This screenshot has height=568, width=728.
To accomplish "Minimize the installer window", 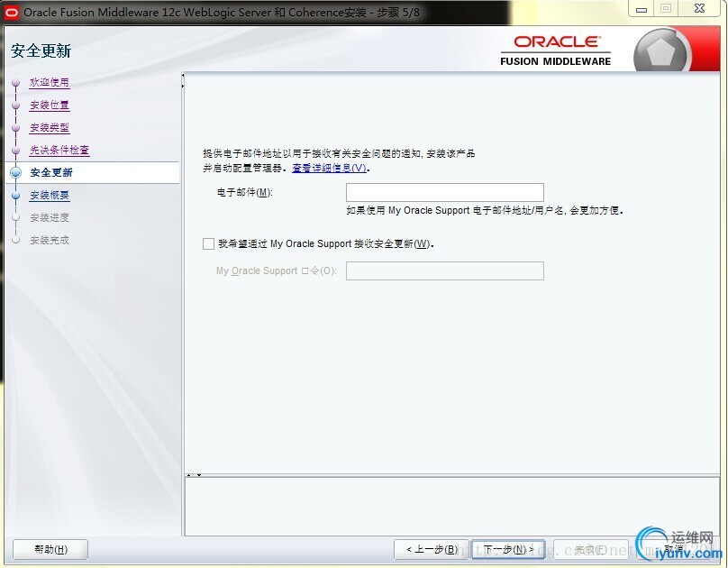I will [642, 9].
